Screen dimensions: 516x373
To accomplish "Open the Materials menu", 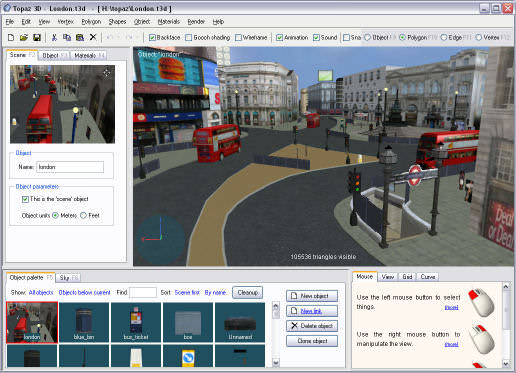I will pos(169,22).
